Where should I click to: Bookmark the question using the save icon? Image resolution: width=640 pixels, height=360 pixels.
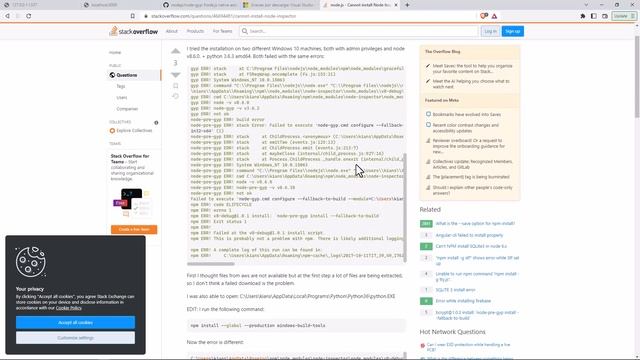click(176, 86)
